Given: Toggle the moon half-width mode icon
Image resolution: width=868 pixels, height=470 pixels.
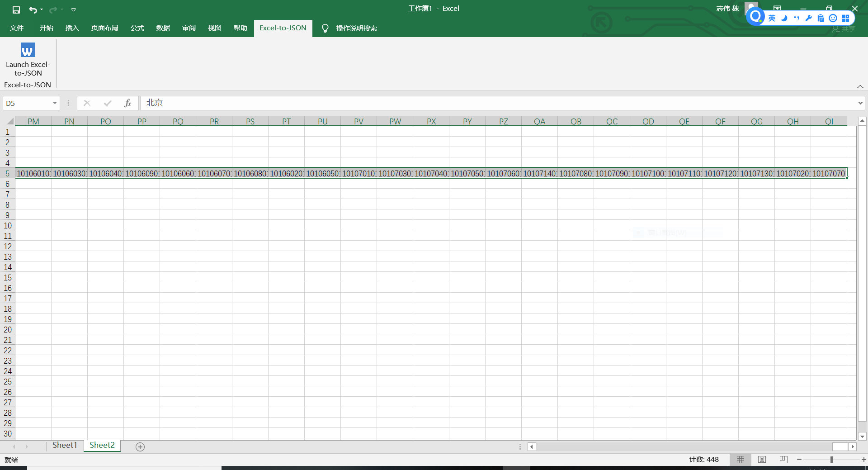Looking at the screenshot, I should [x=784, y=18].
